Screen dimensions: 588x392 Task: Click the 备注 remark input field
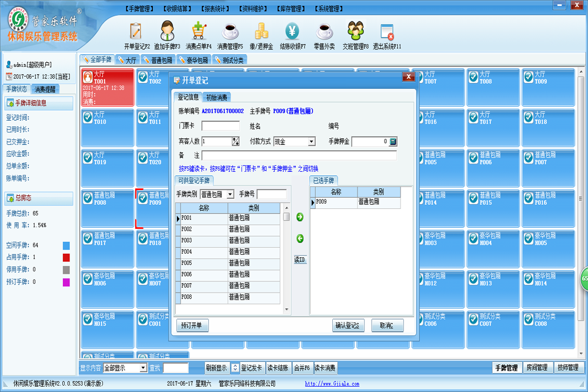(x=299, y=155)
